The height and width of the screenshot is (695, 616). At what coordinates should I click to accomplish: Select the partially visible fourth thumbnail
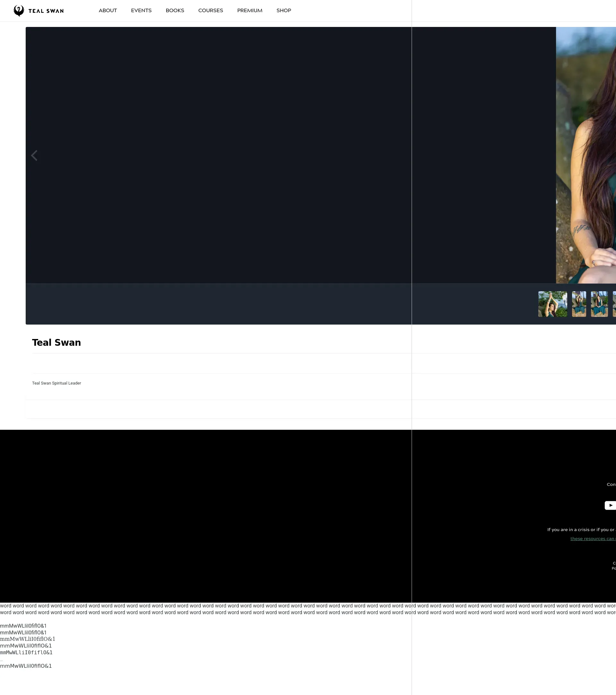[x=614, y=304]
